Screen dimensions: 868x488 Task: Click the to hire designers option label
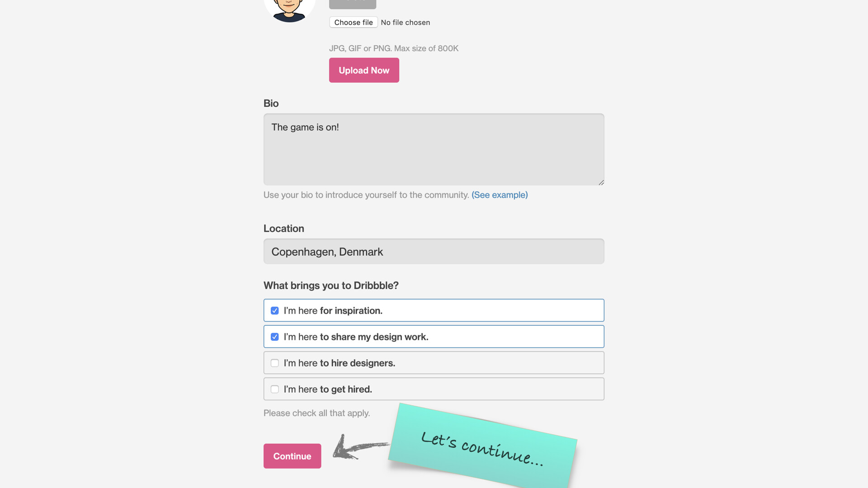pos(357,363)
